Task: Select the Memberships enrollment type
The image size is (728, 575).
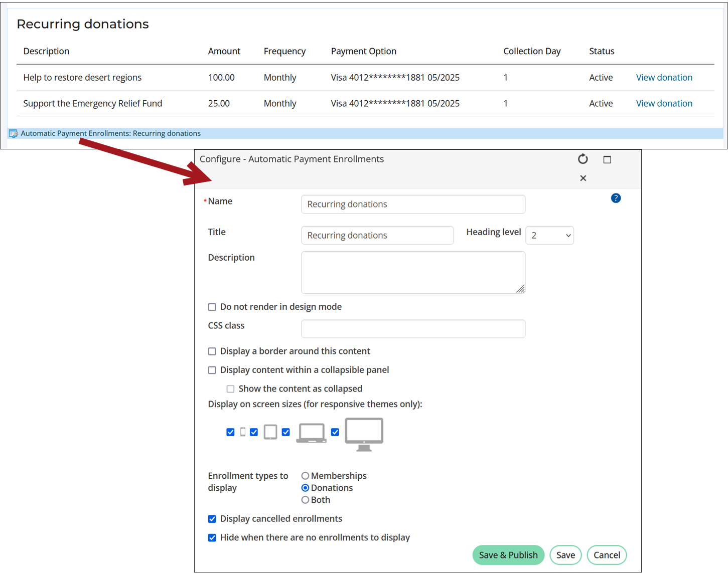Action: coord(305,476)
